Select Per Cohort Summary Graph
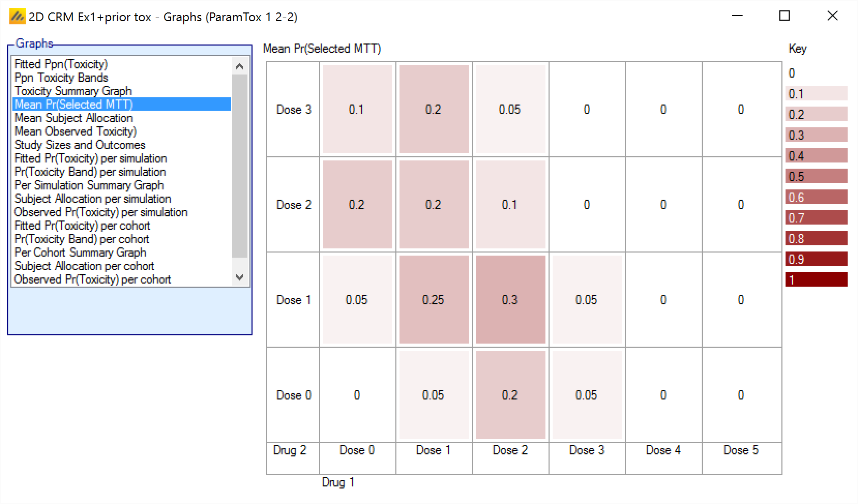 tap(80, 253)
